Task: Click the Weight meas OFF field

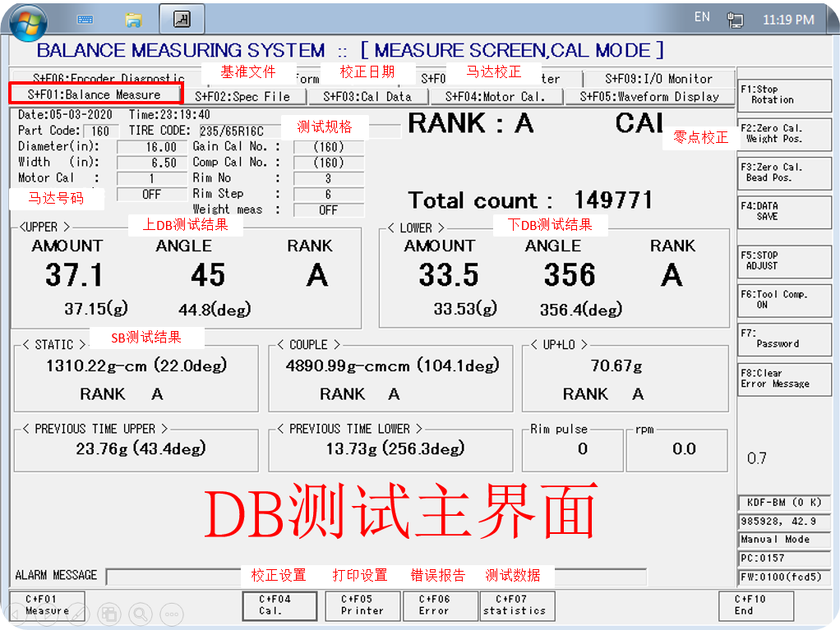Action: pos(328,209)
